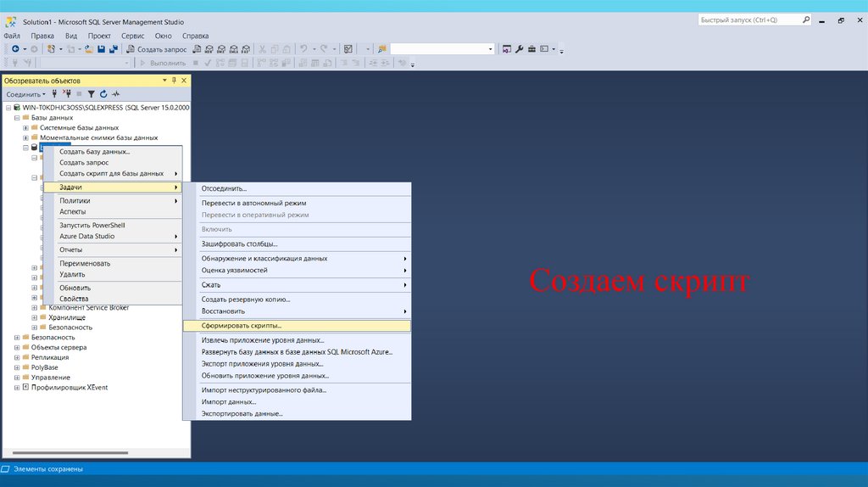Click the filter icon in Object Explorer
868x487 pixels.
(92, 94)
